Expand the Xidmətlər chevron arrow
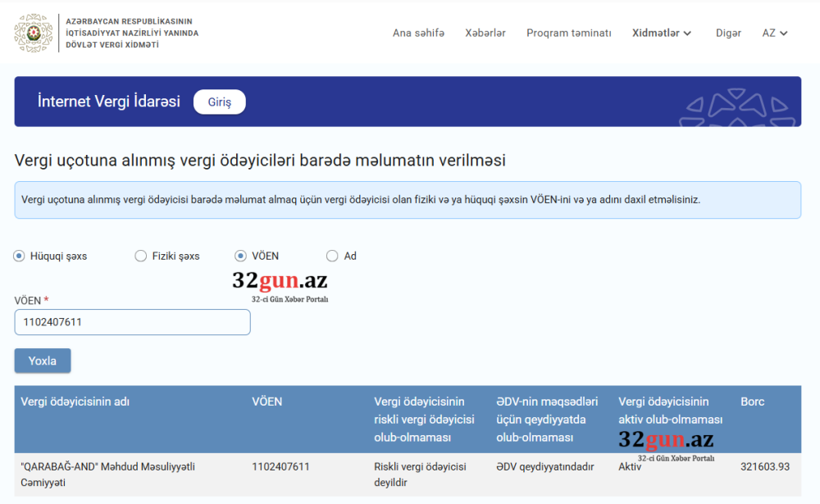This screenshot has height=504, width=820. point(689,34)
